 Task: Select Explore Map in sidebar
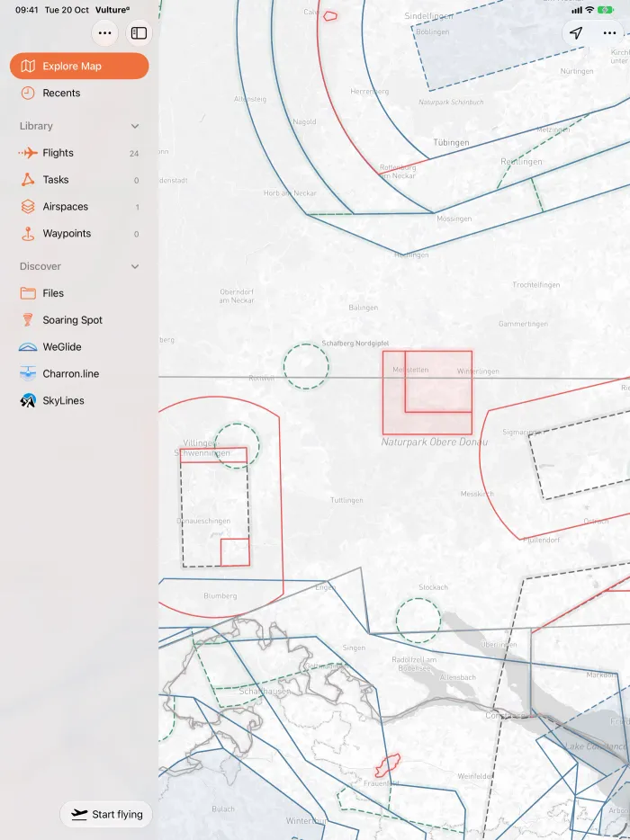(x=79, y=66)
